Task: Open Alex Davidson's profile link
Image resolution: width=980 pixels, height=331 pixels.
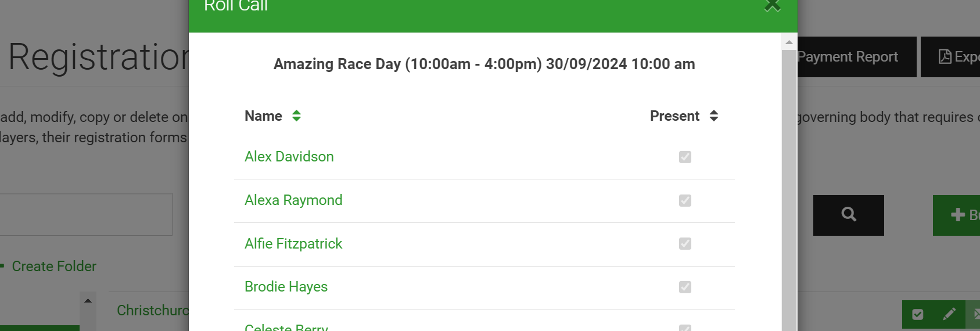Action: tap(289, 157)
